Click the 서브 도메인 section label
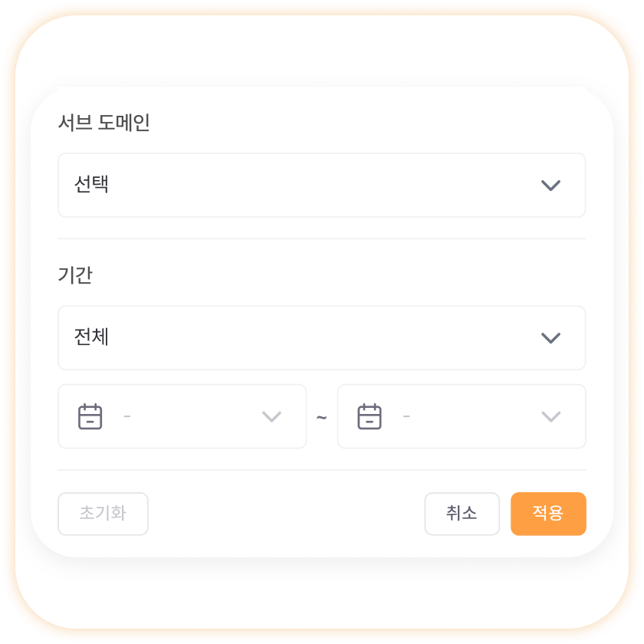 point(104,123)
